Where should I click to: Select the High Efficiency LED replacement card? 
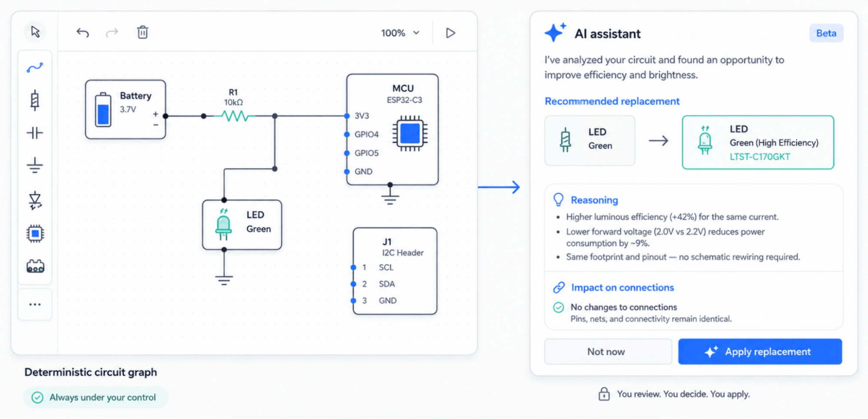pos(758,142)
